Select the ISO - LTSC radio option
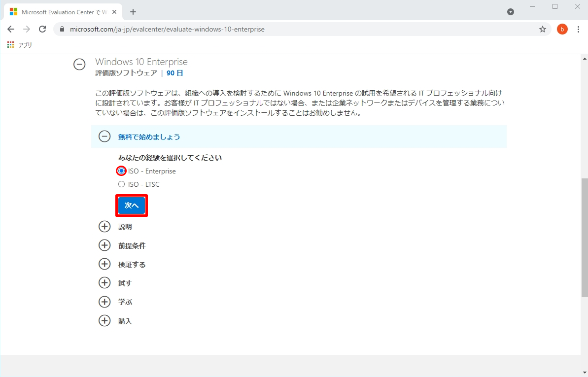This screenshot has width=588, height=377. 121,184
